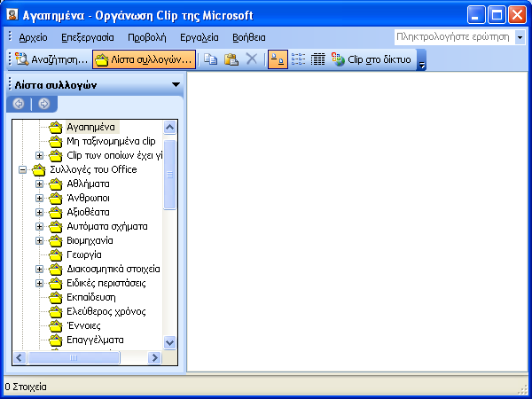532x399 pixels.
Task: Open the Εργαλεία menu
Action: pos(199,37)
